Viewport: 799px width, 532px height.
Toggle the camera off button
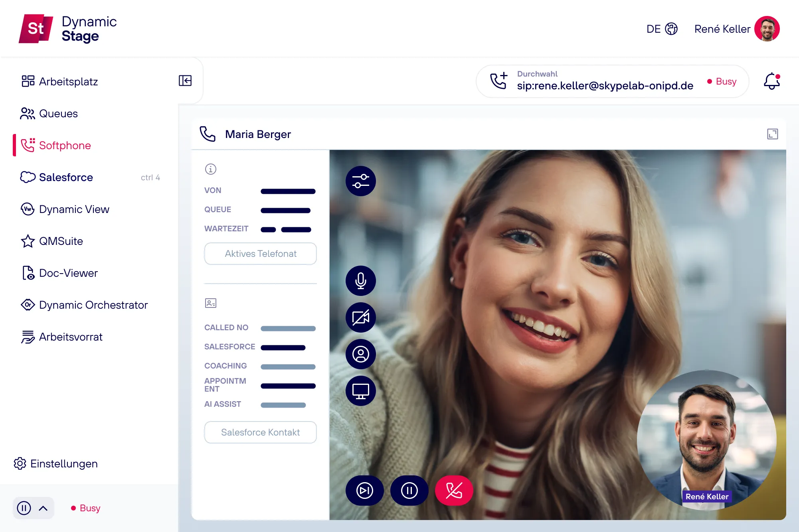[361, 317]
